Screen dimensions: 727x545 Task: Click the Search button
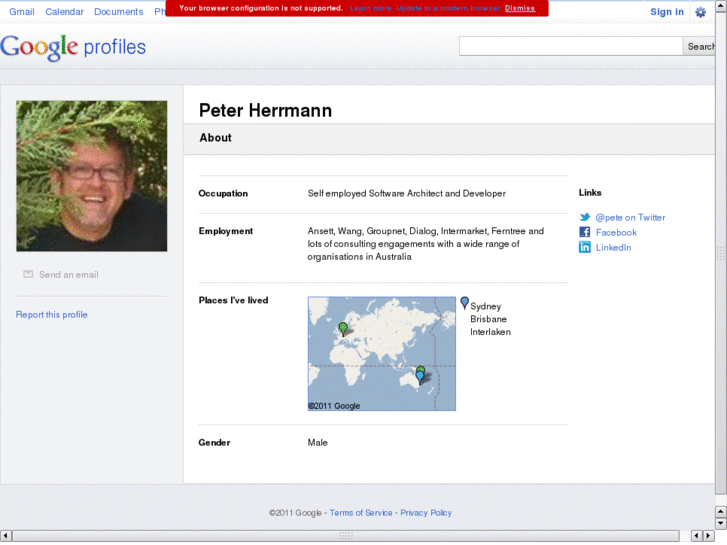tap(699, 46)
